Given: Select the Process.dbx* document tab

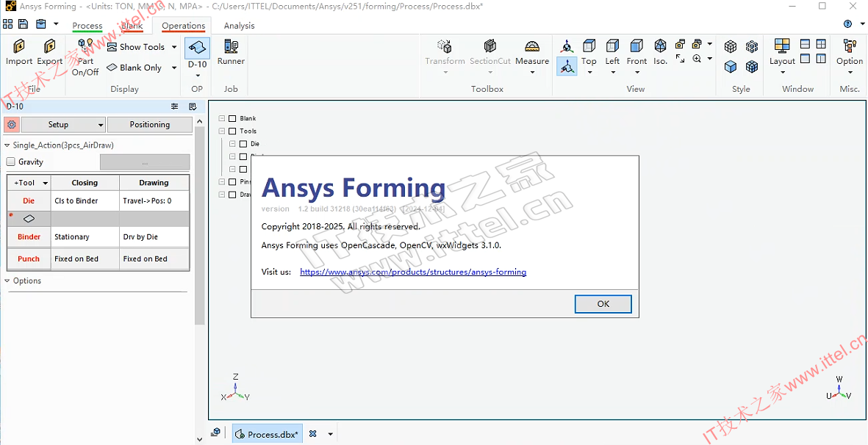Looking at the screenshot, I should coord(268,435).
